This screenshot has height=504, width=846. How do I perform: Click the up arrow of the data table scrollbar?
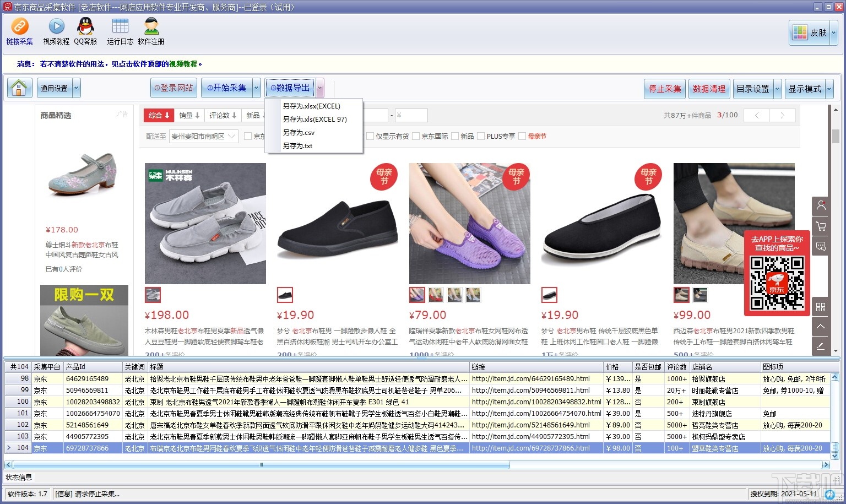tap(834, 377)
